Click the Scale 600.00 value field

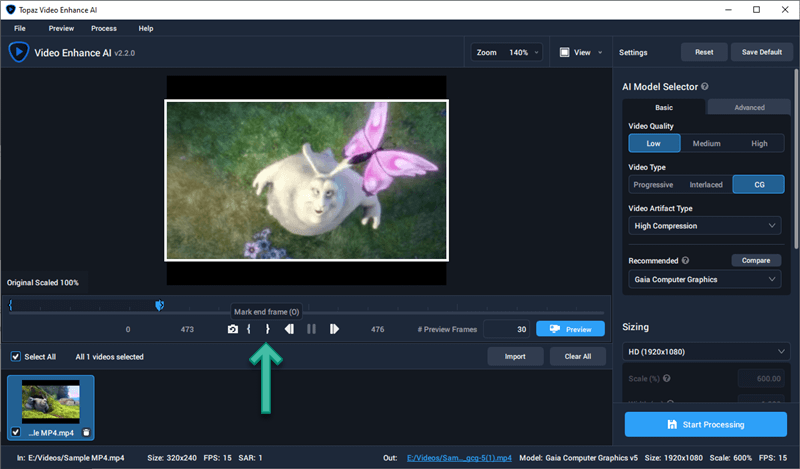761,378
